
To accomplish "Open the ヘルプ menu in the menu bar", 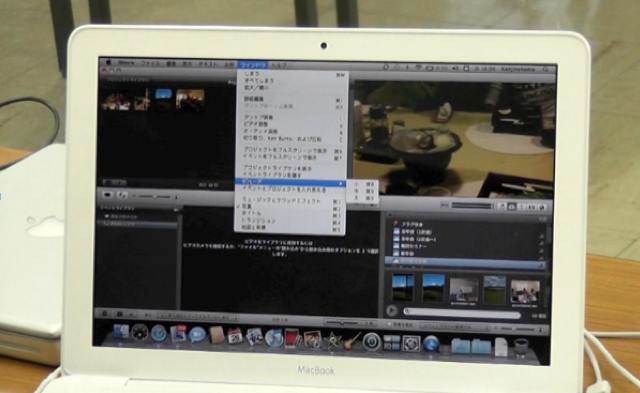I will [x=279, y=65].
